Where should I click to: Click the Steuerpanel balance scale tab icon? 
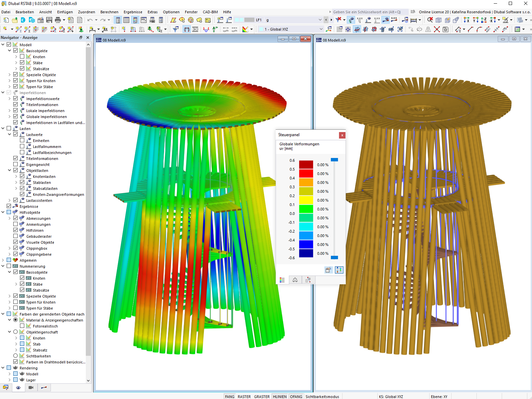(x=295, y=280)
